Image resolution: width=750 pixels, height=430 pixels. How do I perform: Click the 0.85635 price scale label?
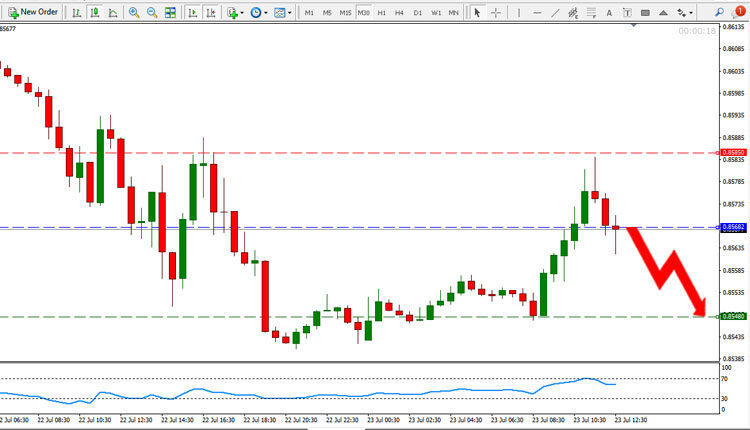(x=733, y=248)
